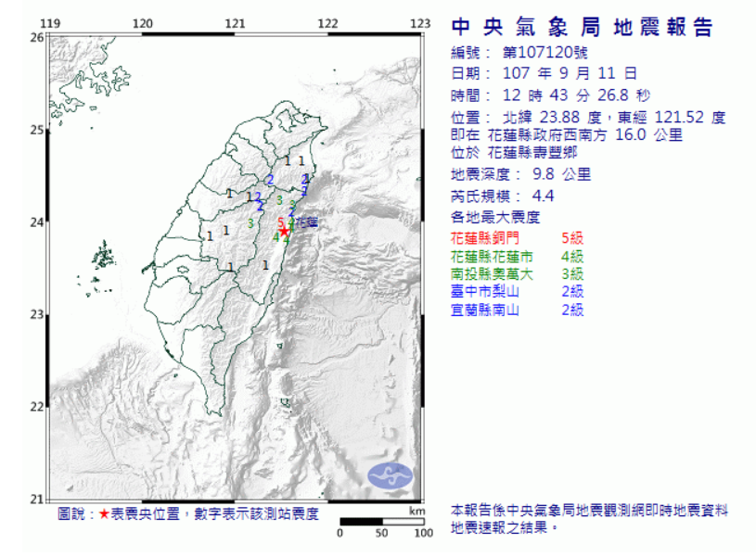Image resolution: width=756 pixels, height=557 pixels.
Task: Click the green entry 花蓮縣花蓮市
Action: click(x=492, y=257)
